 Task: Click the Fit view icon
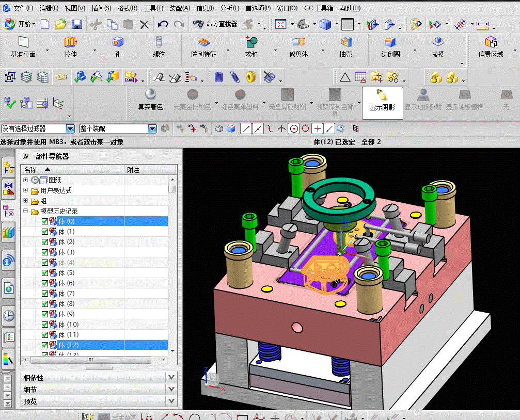click(x=280, y=24)
